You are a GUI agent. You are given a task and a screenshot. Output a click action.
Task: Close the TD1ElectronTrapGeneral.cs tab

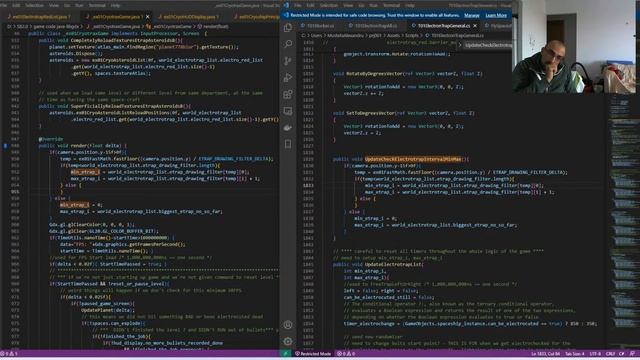tap(475, 26)
